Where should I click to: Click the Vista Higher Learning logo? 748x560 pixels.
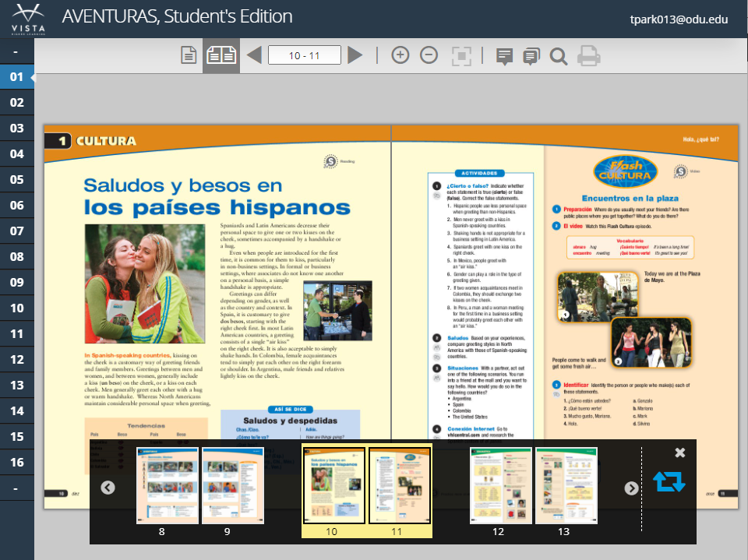(x=28, y=19)
